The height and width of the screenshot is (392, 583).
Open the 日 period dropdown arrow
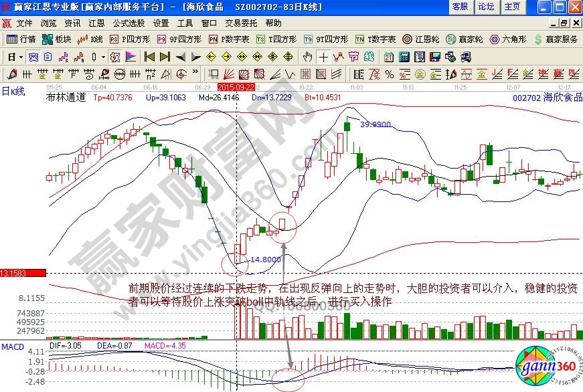(21, 57)
